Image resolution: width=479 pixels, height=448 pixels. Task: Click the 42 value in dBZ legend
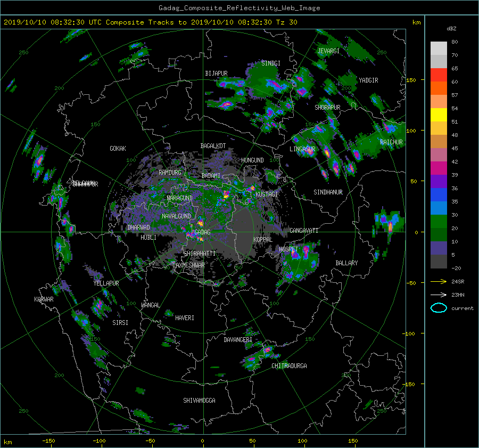(x=455, y=162)
